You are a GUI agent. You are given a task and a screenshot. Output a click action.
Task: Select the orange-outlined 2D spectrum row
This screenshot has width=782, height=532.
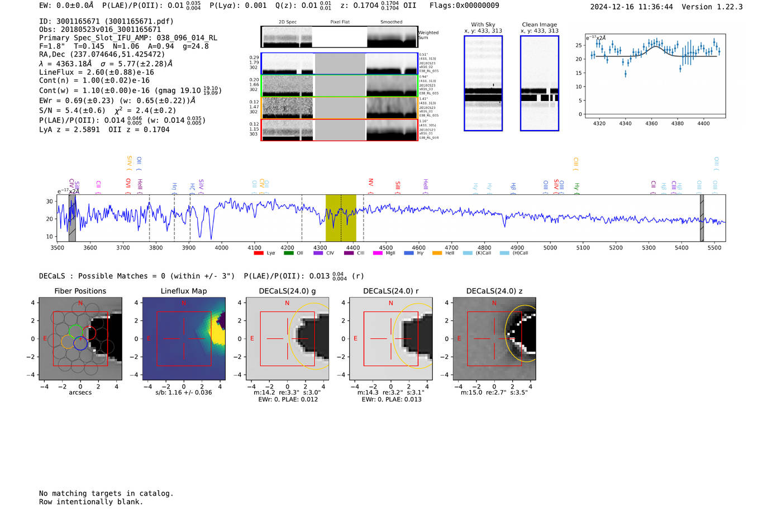click(339, 108)
